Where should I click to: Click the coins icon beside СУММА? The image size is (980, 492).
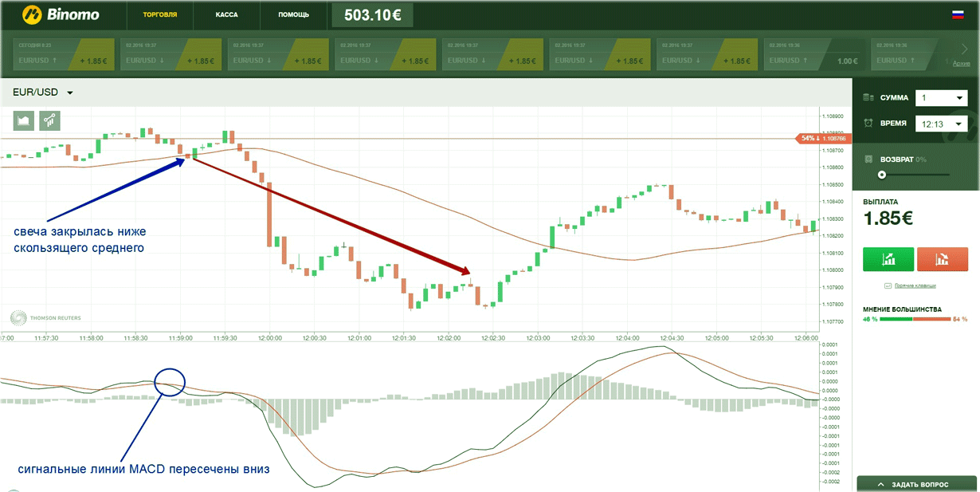point(868,97)
